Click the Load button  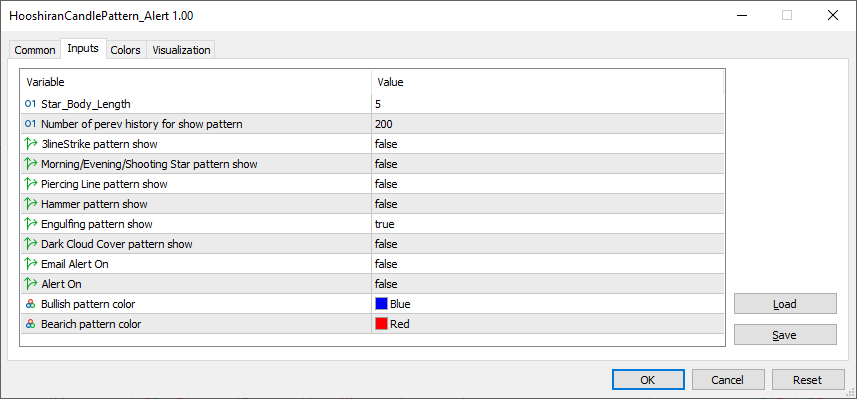click(x=785, y=304)
